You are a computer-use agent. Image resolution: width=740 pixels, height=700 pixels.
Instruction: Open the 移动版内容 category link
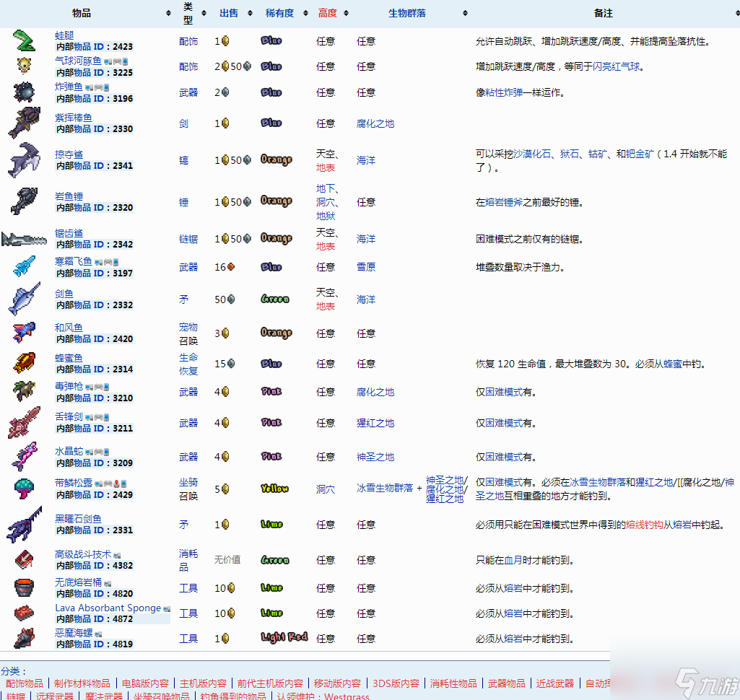coord(337,683)
